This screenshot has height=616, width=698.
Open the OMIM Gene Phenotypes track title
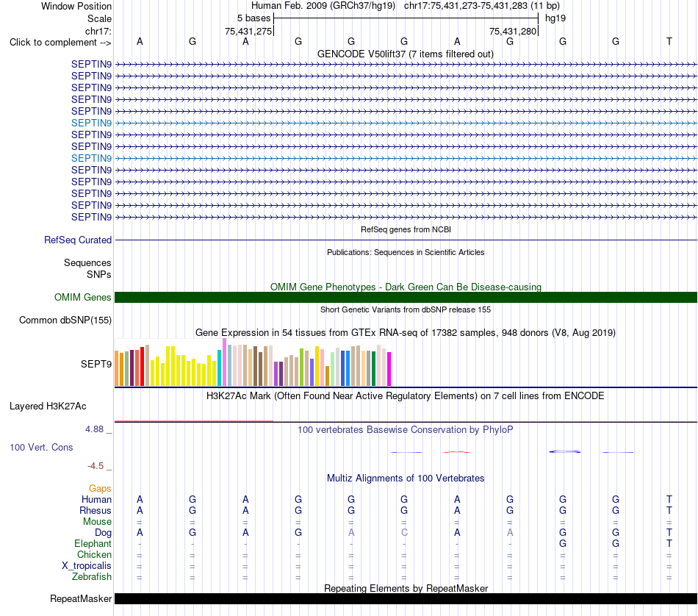pos(406,287)
